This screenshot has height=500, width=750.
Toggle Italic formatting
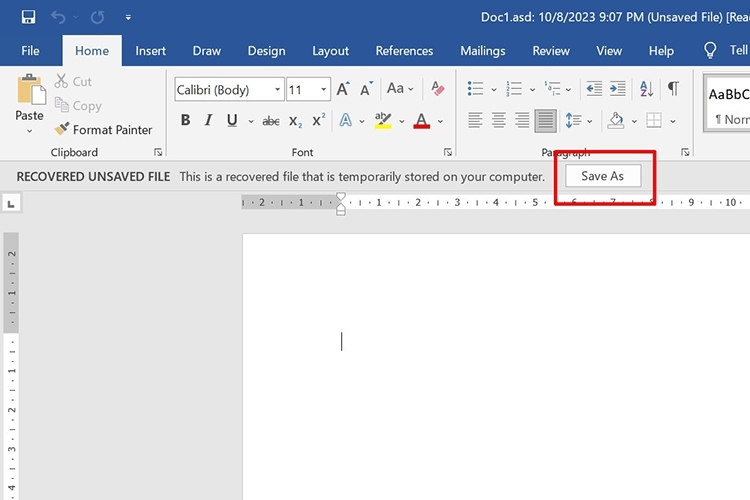(x=208, y=120)
